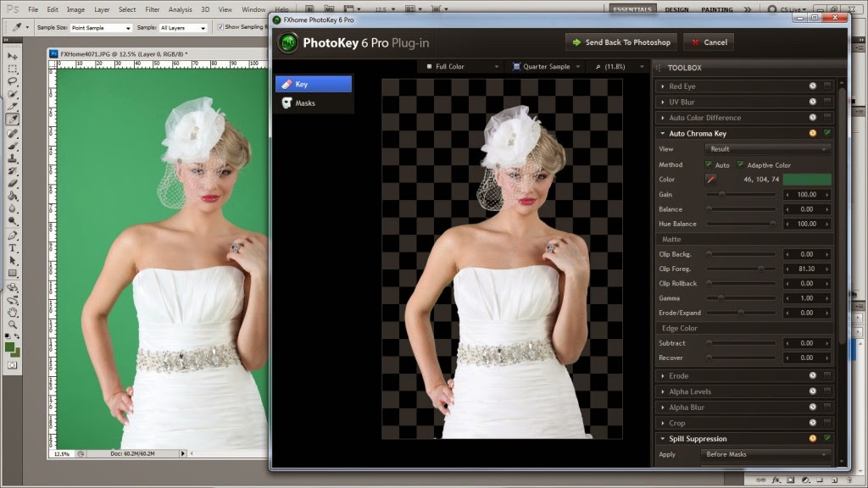
Task: Collapse the Auto Chroma Key section
Action: [662, 133]
